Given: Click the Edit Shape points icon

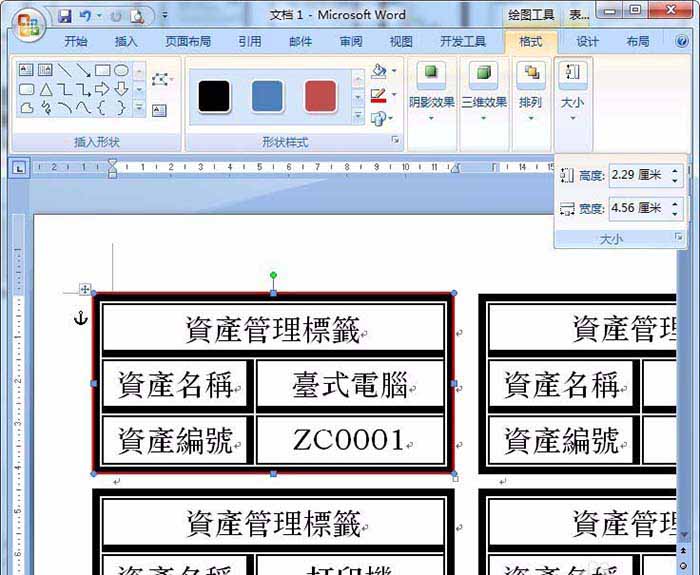Looking at the screenshot, I should click(x=161, y=80).
